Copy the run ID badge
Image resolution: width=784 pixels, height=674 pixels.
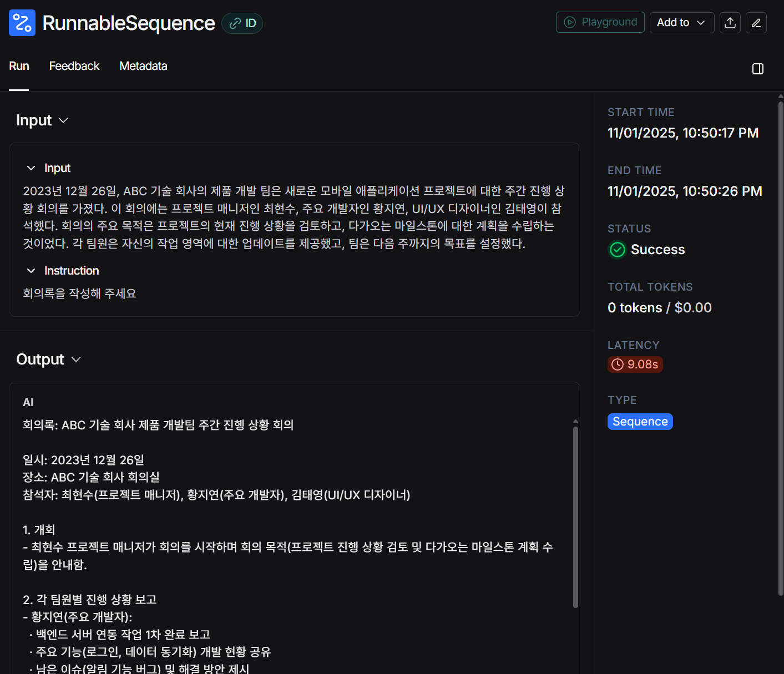242,23
